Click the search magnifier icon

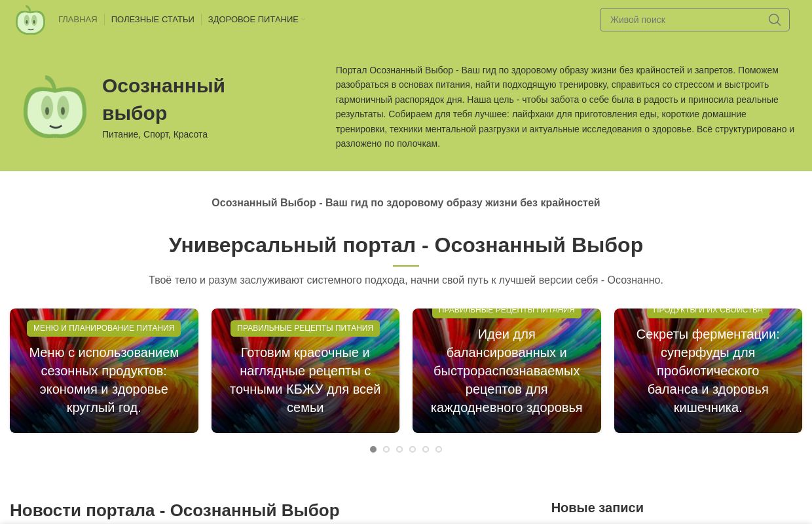pos(774,20)
